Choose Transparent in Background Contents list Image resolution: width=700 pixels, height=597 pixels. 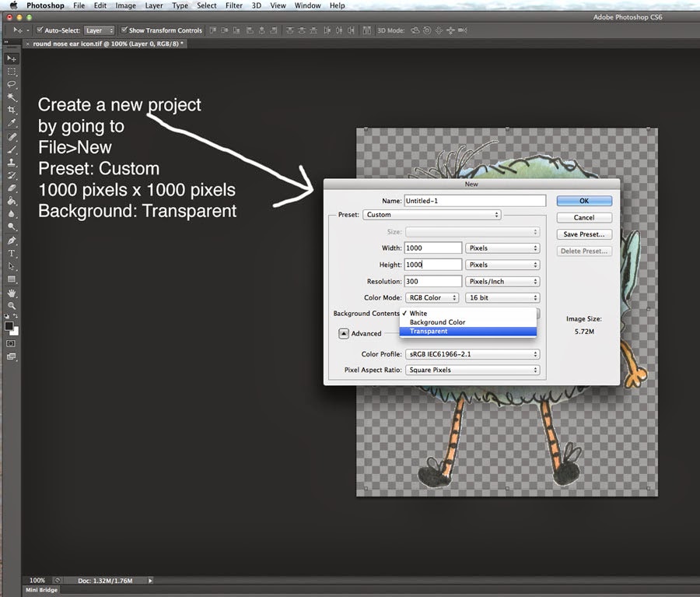click(x=468, y=331)
